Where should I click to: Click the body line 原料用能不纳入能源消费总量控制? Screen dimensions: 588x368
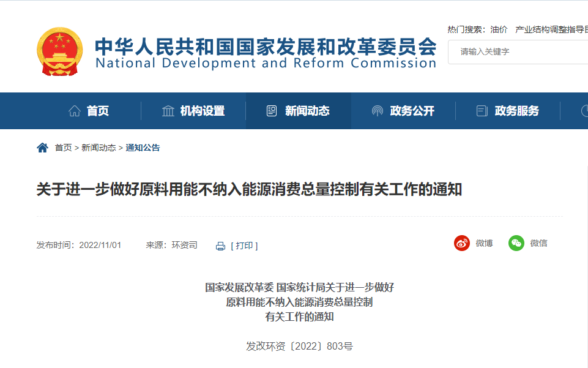(x=299, y=302)
